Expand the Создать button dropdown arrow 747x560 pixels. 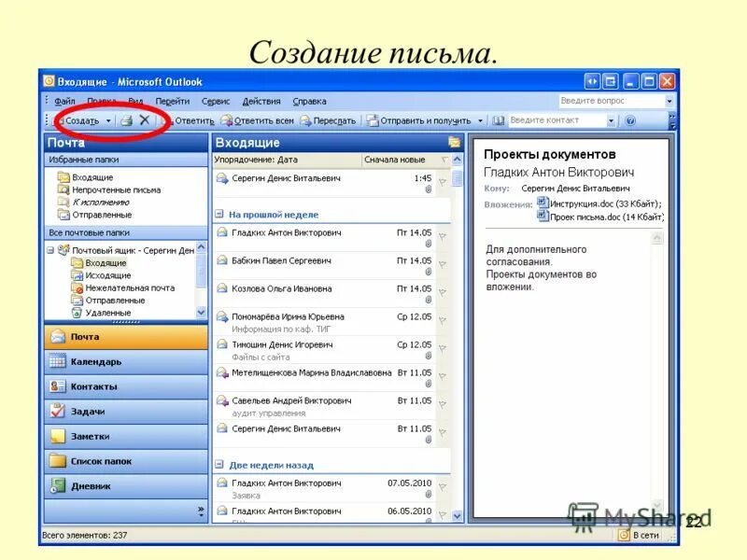tap(106, 120)
